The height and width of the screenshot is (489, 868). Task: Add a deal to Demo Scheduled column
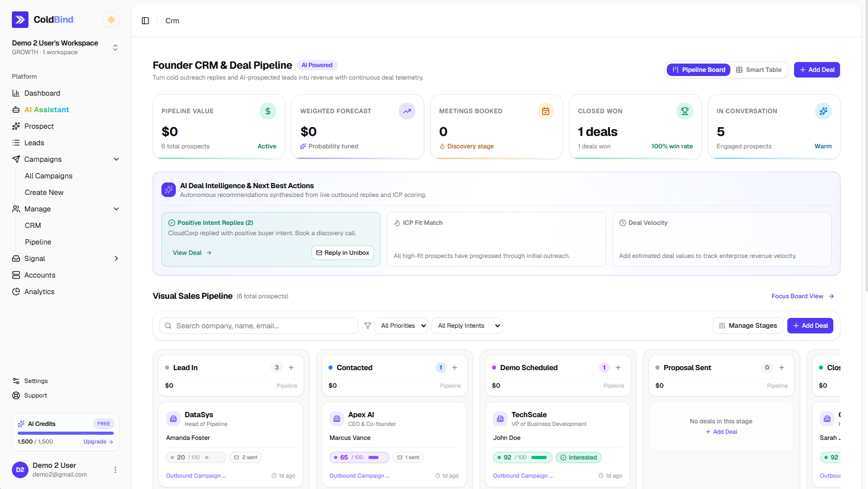[618, 368]
